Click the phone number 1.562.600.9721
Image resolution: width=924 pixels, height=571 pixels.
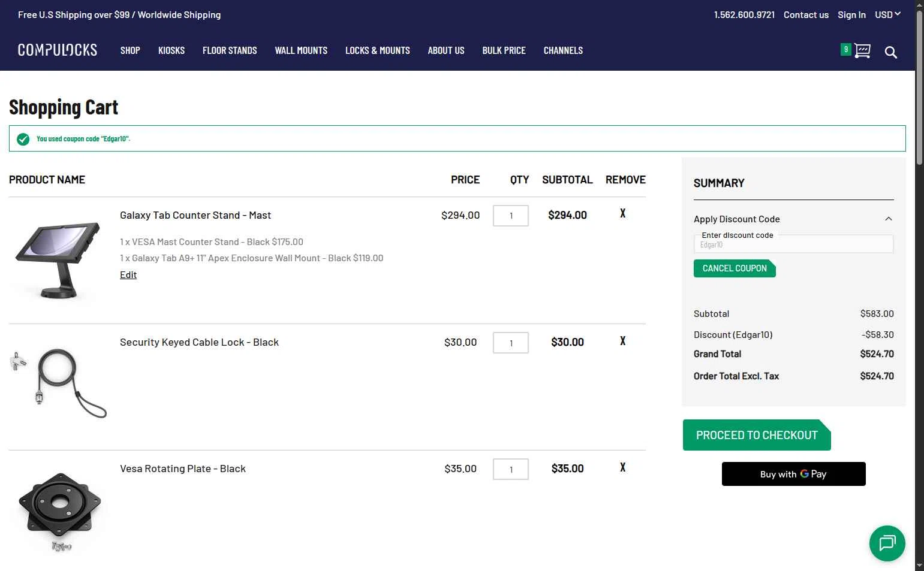click(x=744, y=14)
